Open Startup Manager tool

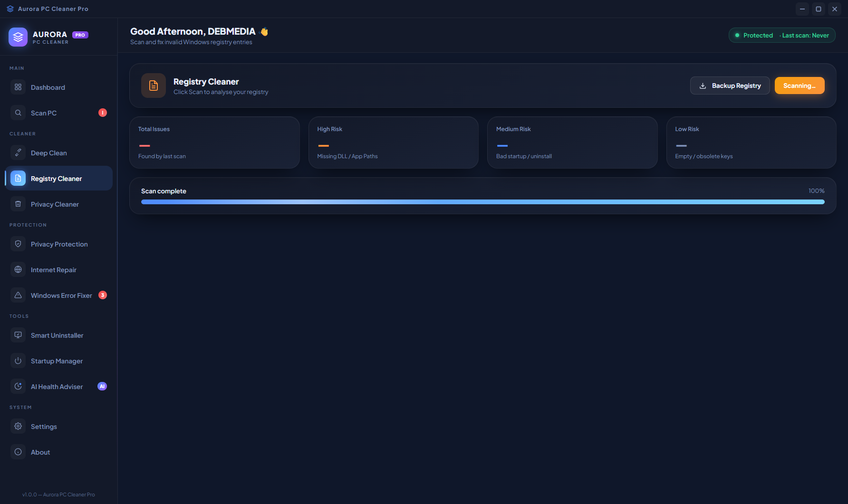click(x=58, y=361)
